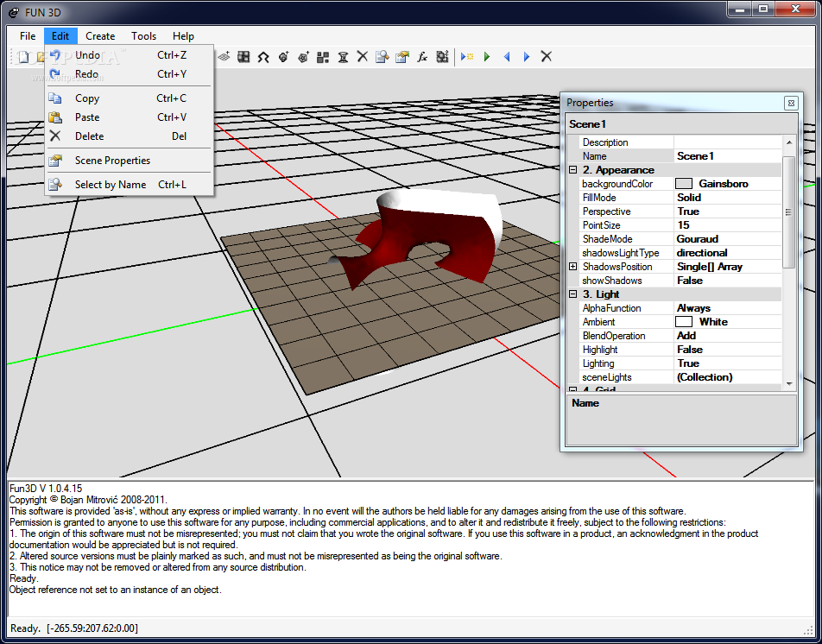The image size is (822, 644).
Task: Click the Undo arrow icon in menu
Action: (55, 55)
